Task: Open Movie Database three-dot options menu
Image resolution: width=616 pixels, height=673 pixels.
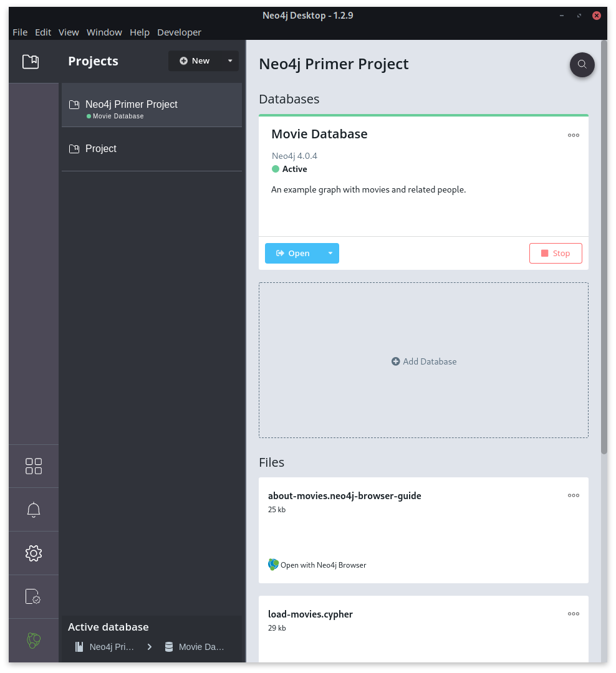Action: pos(573,135)
